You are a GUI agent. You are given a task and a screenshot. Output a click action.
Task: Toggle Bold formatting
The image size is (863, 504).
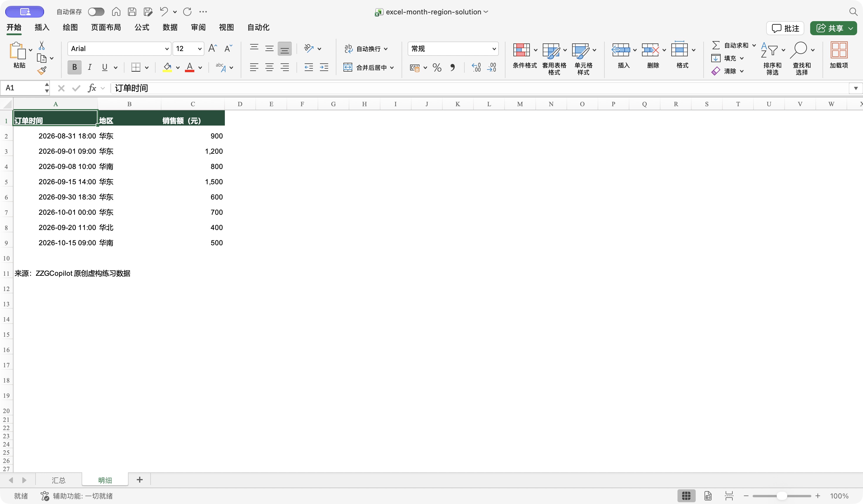74,67
